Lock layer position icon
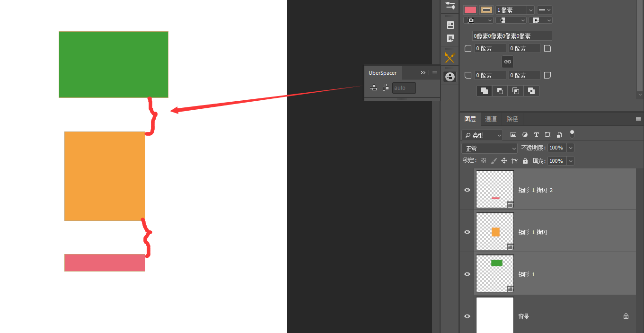The image size is (644, 333). pyautogui.click(x=504, y=161)
